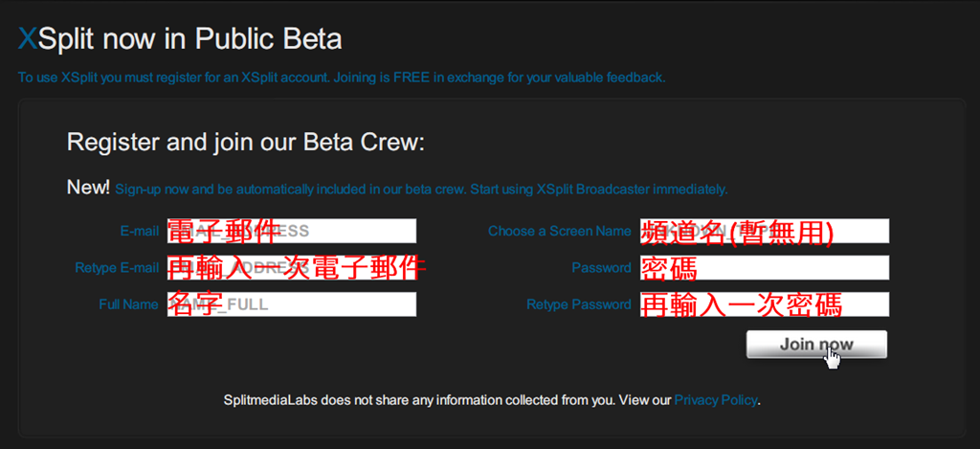The height and width of the screenshot is (449, 980).
Task: Open the Privacy Policy link
Action: point(716,400)
